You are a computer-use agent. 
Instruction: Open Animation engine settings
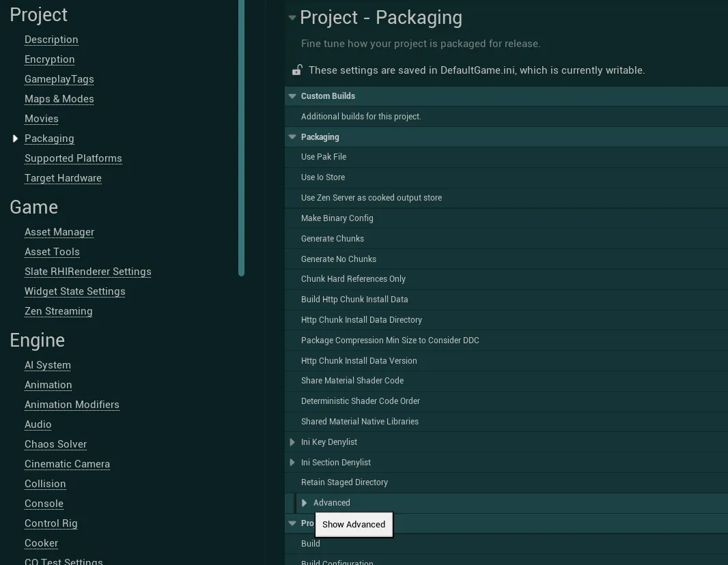48,385
